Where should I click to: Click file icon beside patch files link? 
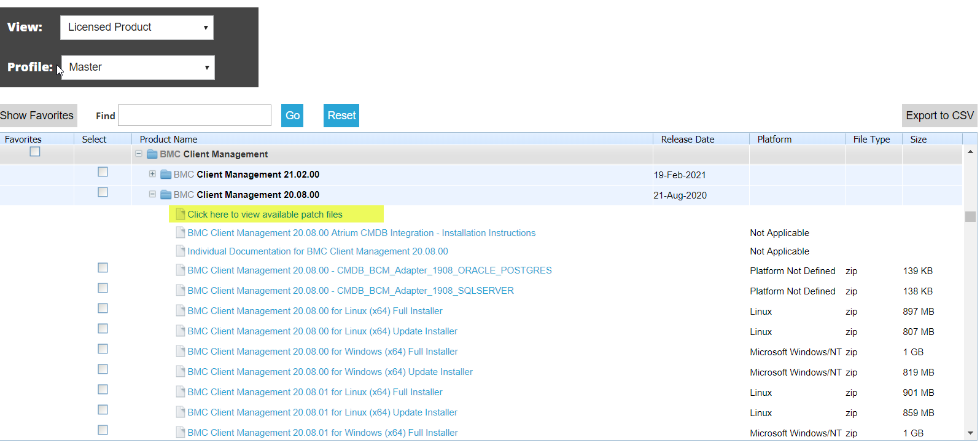tap(181, 214)
